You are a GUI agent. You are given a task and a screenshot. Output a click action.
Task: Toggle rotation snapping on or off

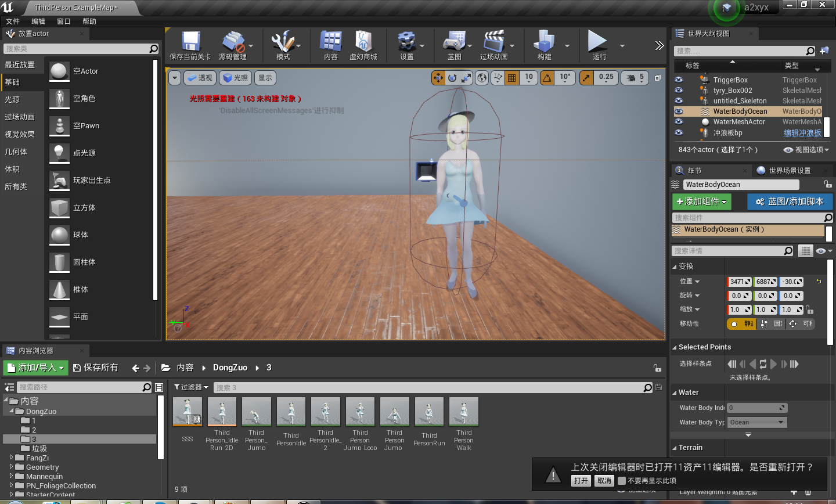click(547, 78)
